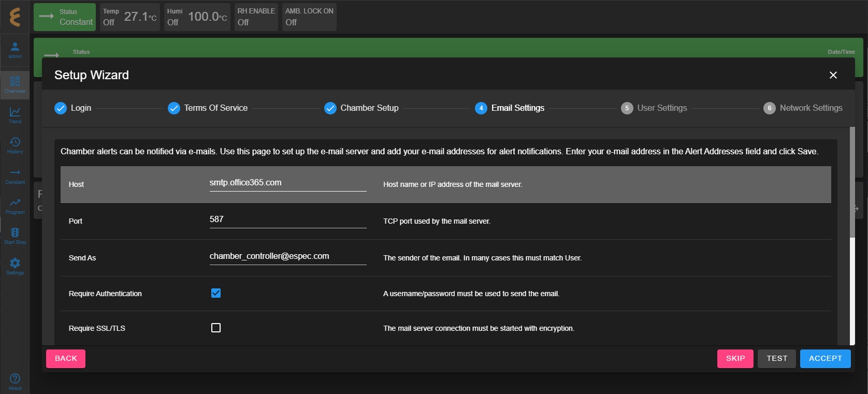This screenshot has width=868, height=394.
Task: Check the Require SSL/TLS checkbox
Action: click(216, 328)
